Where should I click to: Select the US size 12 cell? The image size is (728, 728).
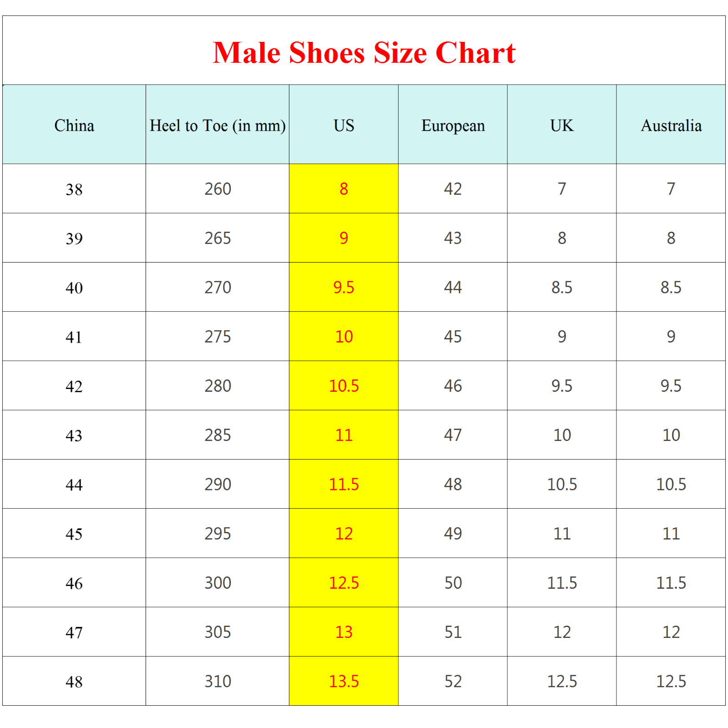tap(344, 533)
